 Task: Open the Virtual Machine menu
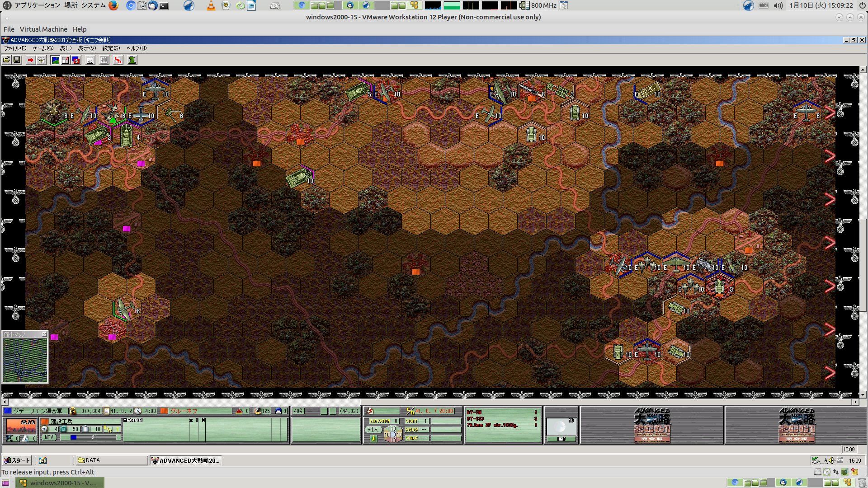[x=43, y=29]
